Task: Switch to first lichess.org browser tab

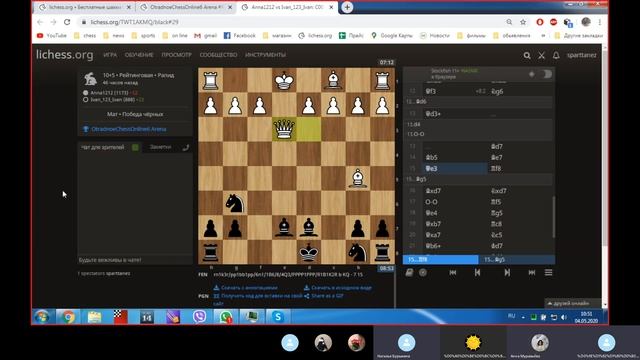Action: coord(85,7)
